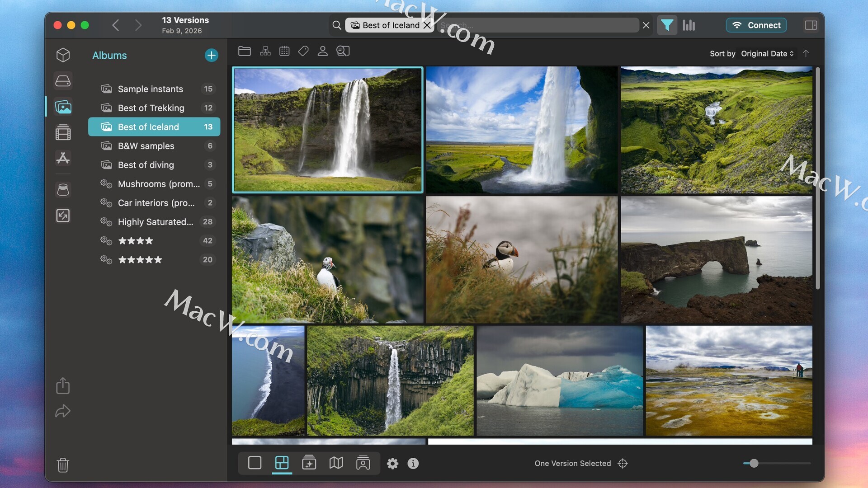This screenshot has height=488, width=868.
Task: Select the people filter icon
Action: click(x=322, y=51)
